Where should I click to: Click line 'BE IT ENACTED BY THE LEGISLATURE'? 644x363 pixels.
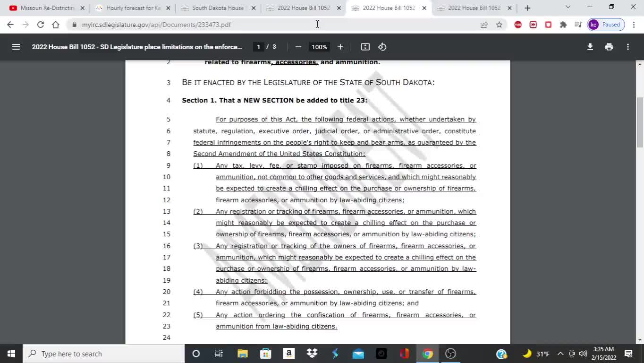[x=308, y=82]
